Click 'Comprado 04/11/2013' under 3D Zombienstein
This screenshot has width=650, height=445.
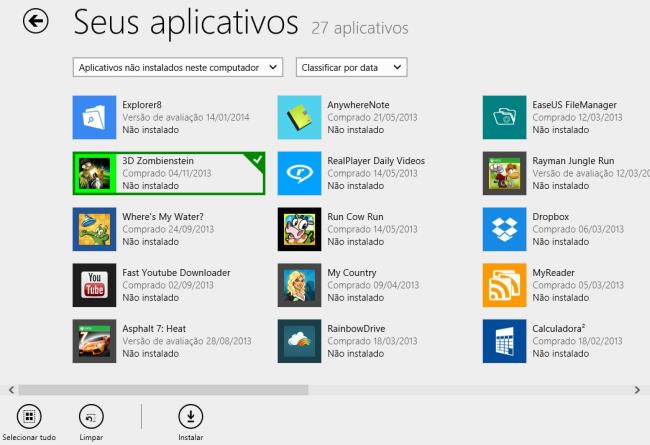[x=167, y=173]
